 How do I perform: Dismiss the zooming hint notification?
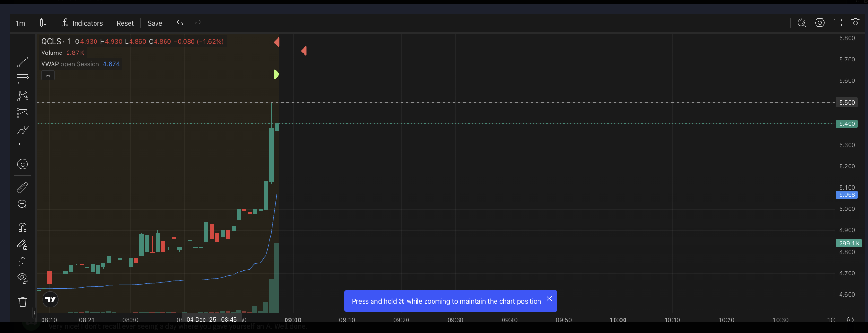549,298
